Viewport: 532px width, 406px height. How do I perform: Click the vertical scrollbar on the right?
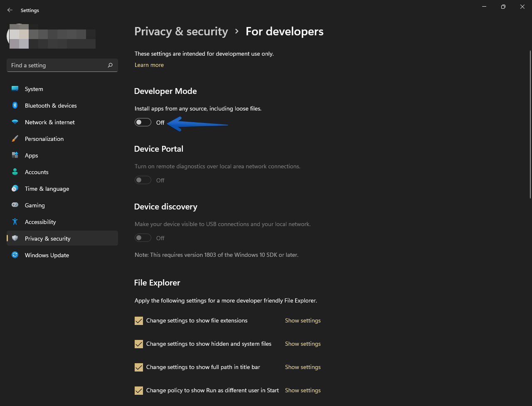coord(530,125)
